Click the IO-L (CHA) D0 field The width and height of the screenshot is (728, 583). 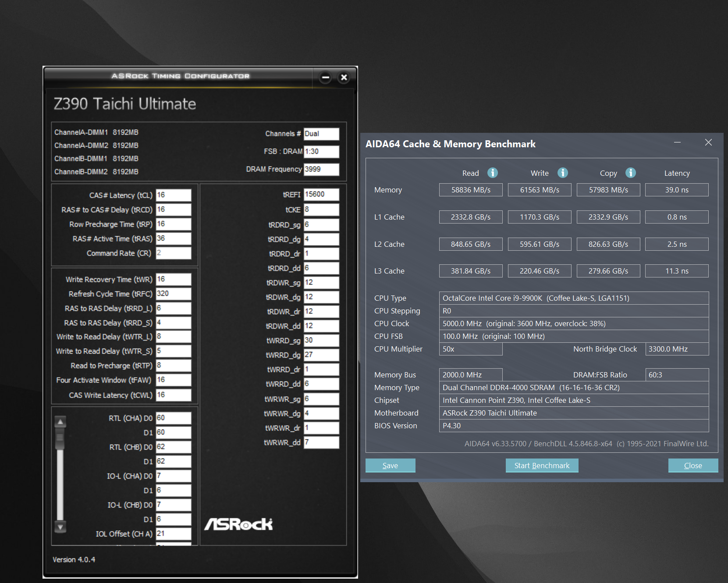pos(174,476)
